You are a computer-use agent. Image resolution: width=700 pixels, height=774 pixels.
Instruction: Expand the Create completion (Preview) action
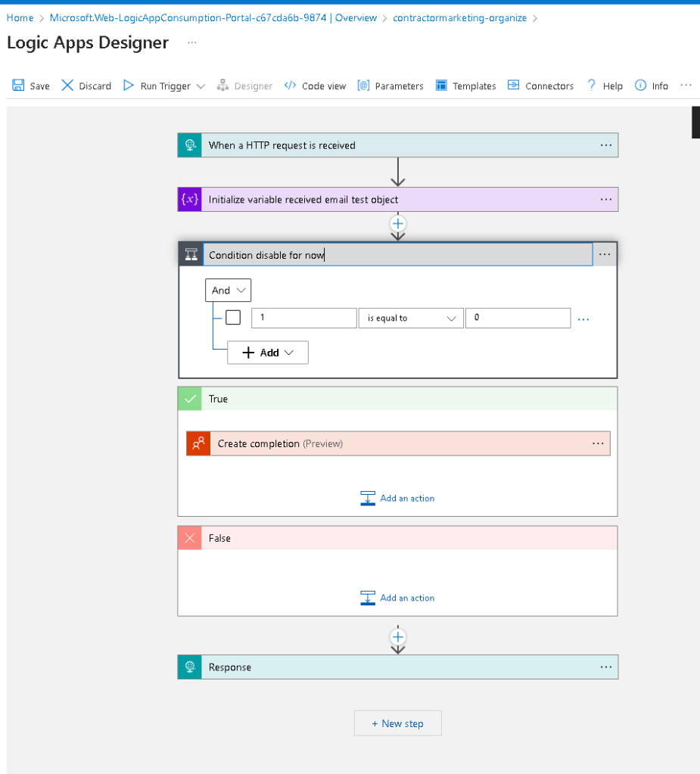click(398, 443)
